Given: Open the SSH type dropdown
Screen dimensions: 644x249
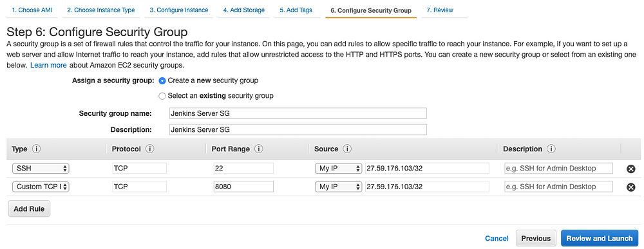Looking at the screenshot, I should click(x=41, y=168).
